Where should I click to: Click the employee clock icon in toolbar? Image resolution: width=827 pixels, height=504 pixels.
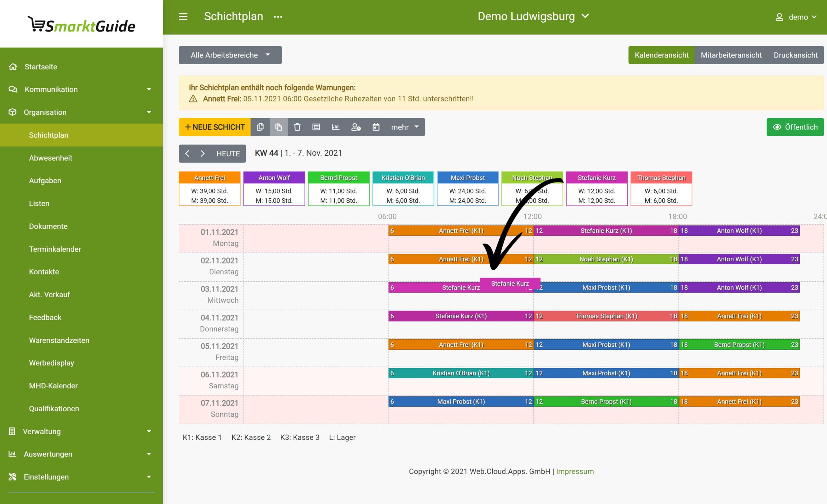click(x=356, y=127)
